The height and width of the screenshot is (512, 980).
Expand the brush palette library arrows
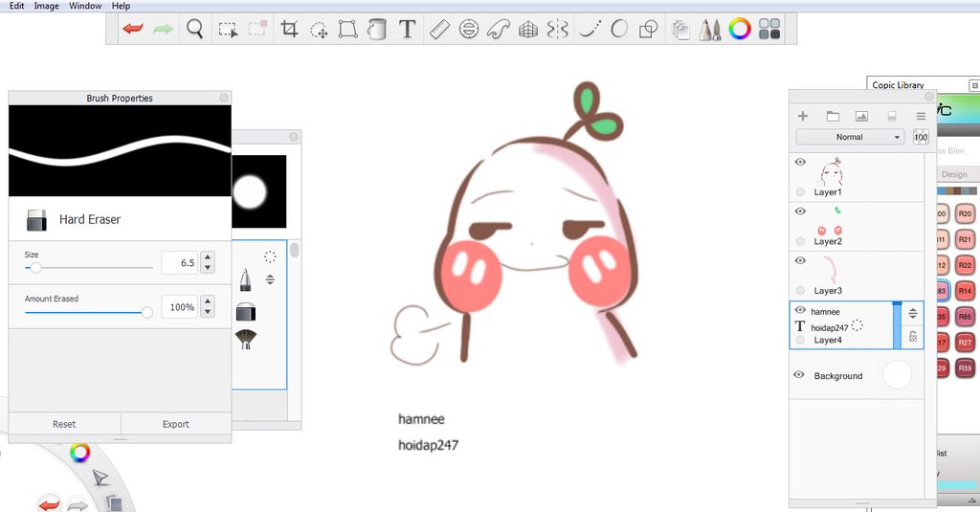pos(270,279)
